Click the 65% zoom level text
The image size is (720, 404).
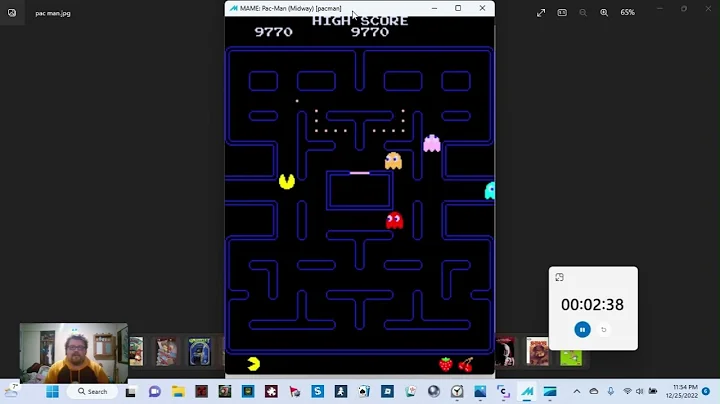click(627, 13)
